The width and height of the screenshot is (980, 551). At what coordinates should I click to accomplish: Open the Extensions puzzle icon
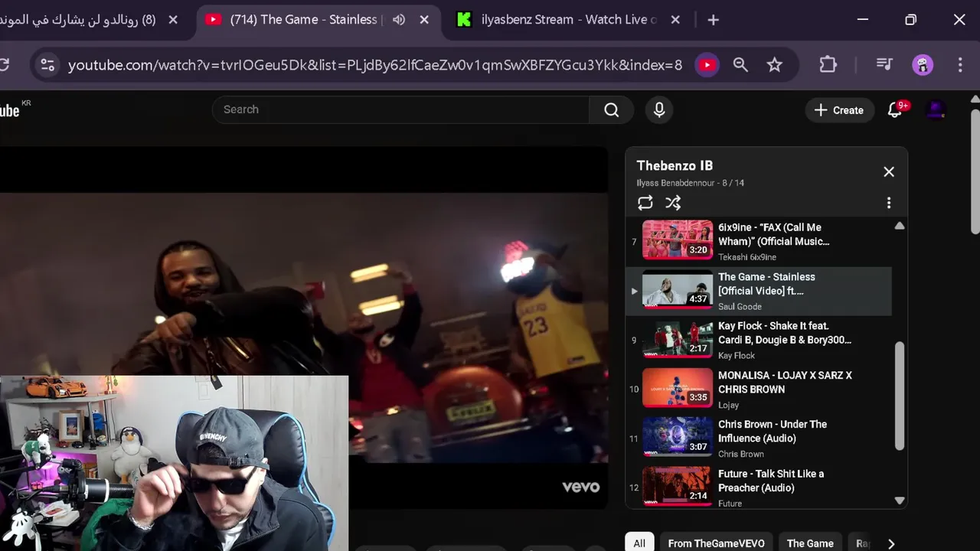click(x=828, y=65)
